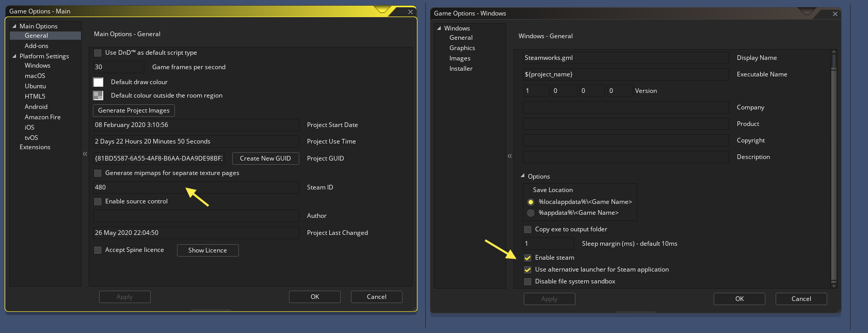This screenshot has width=868, height=333.
Task: Click the Company input field
Action: [626, 107]
